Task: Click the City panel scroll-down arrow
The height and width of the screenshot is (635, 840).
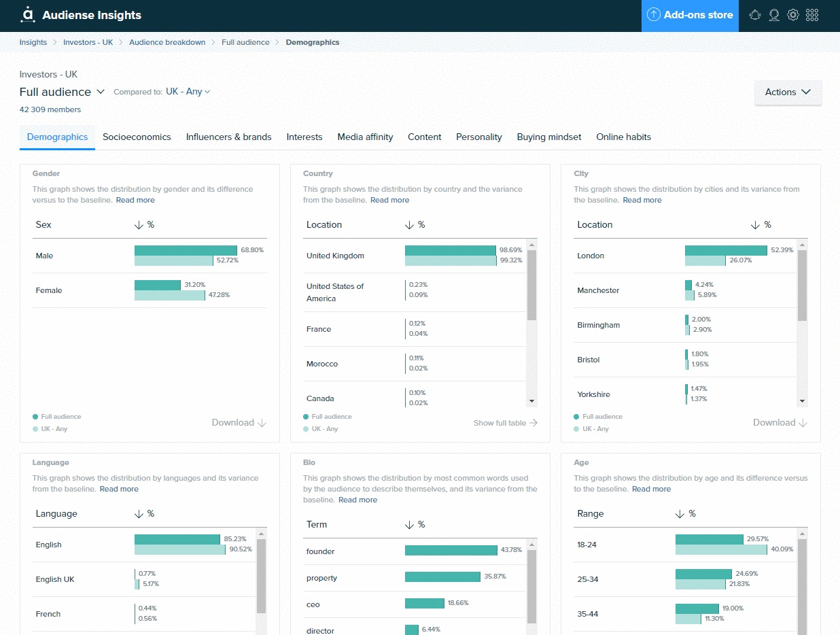Action: point(803,401)
